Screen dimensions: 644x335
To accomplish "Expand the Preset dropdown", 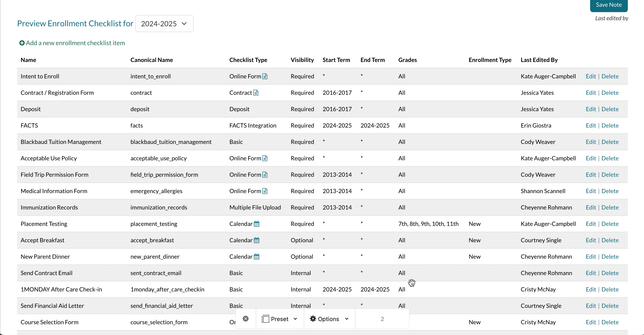I will point(280,319).
